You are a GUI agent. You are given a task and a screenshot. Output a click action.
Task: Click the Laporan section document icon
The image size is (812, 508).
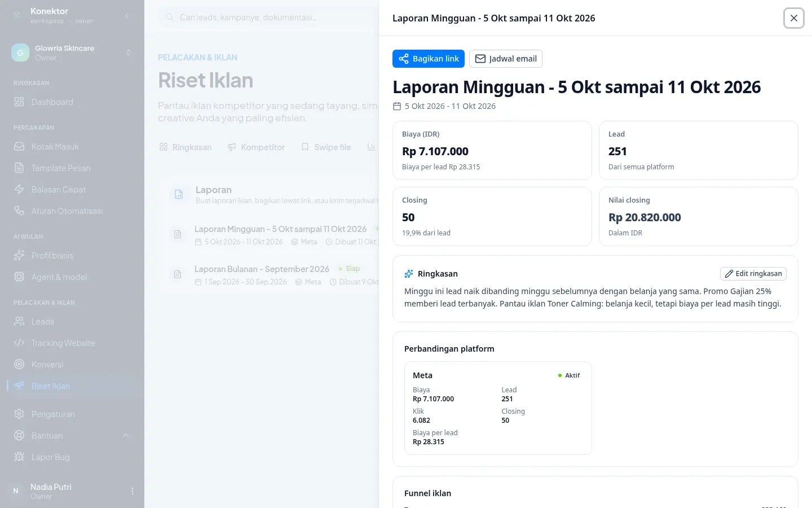(x=179, y=194)
